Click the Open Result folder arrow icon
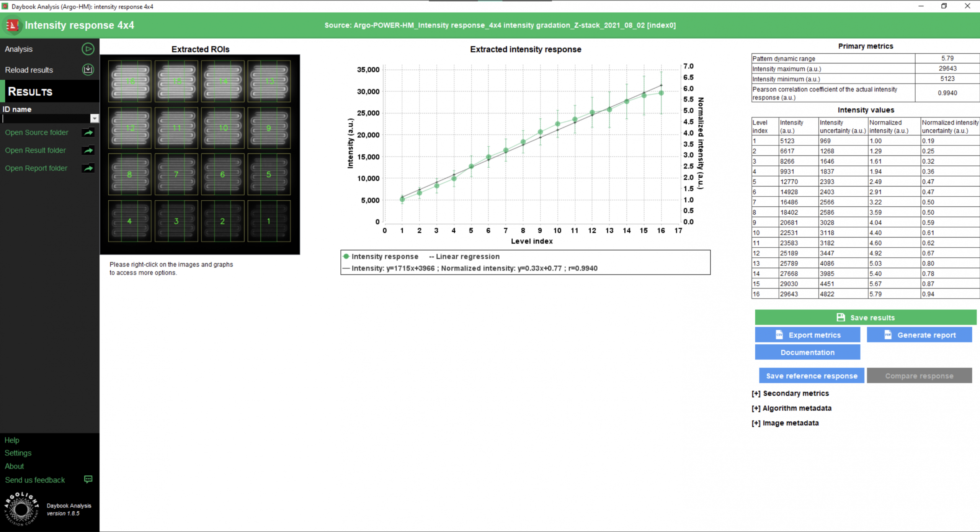980x532 pixels. (x=88, y=150)
